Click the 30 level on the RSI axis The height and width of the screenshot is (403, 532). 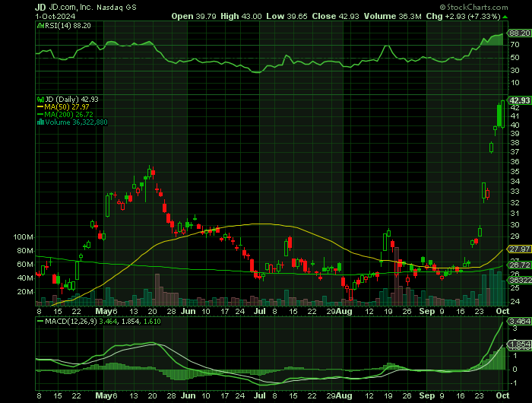[515, 70]
